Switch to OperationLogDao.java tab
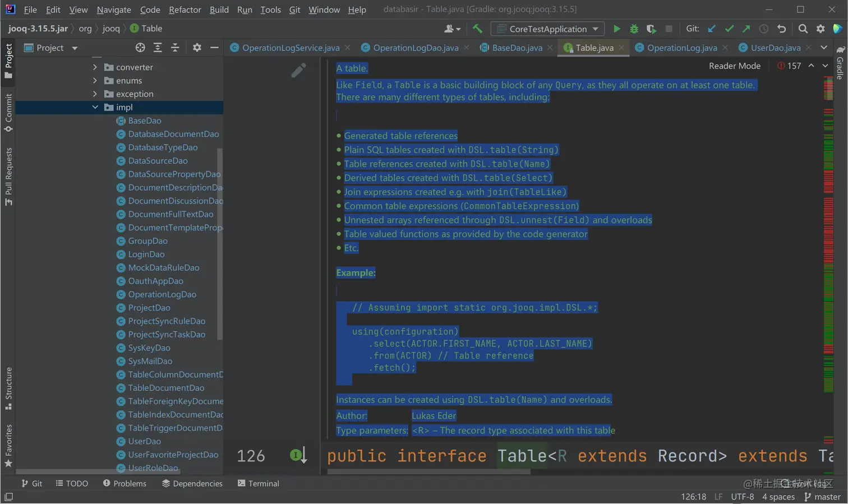848x504 pixels. coord(415,48)
